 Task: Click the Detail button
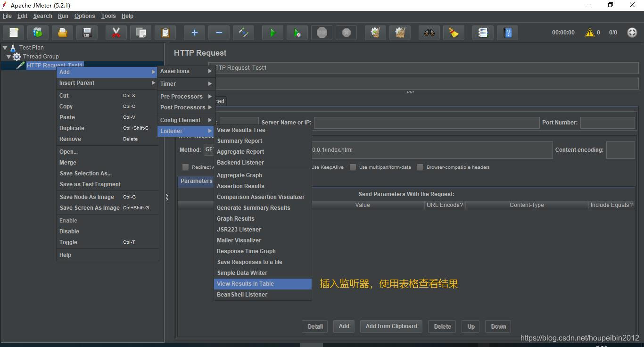click(315, 326)
